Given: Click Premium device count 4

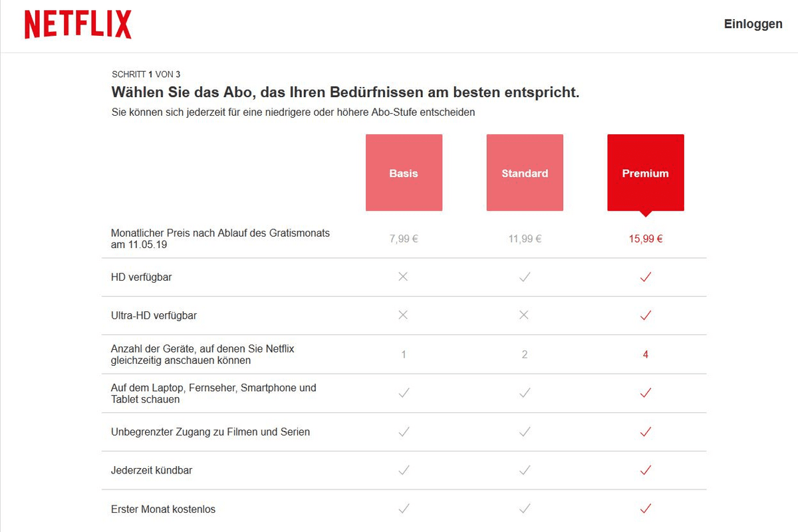Looking at the screenshot, I should [646, 354].
